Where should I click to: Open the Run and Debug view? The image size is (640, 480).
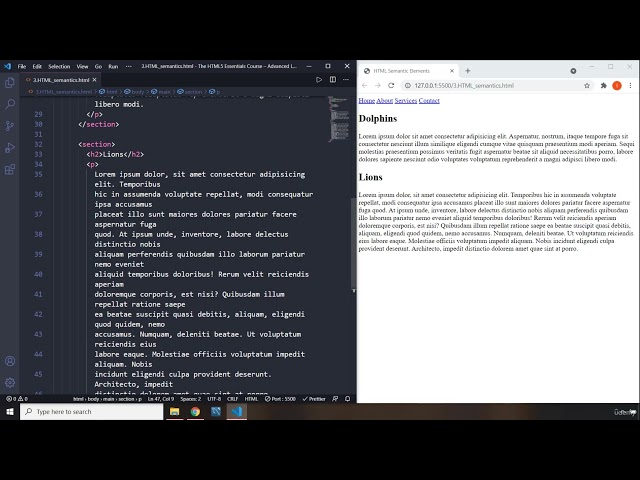click(10, 147)
